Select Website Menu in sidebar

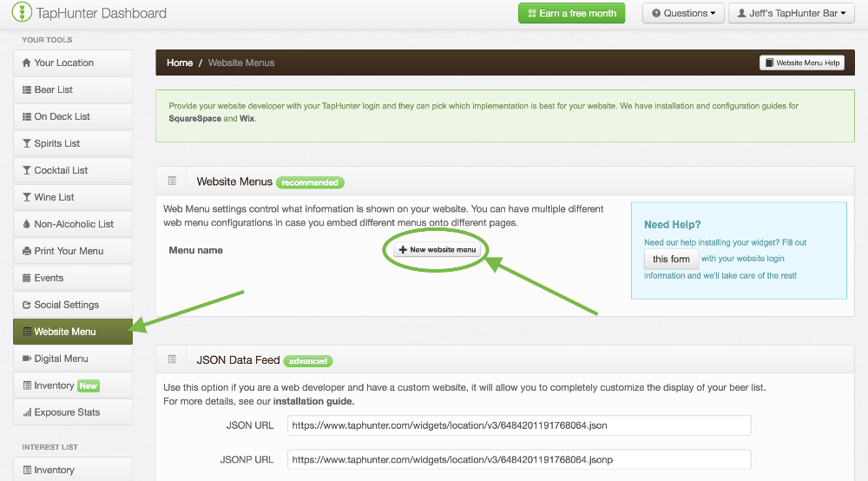(73, 332)
